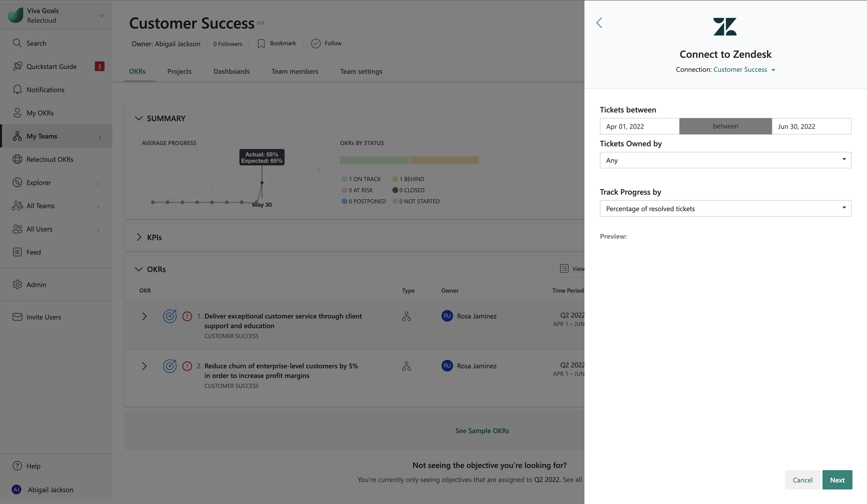Open the Track Progress by dropdown
The width and height of the screenshot is (867, 504).
(x=725, y=208)
